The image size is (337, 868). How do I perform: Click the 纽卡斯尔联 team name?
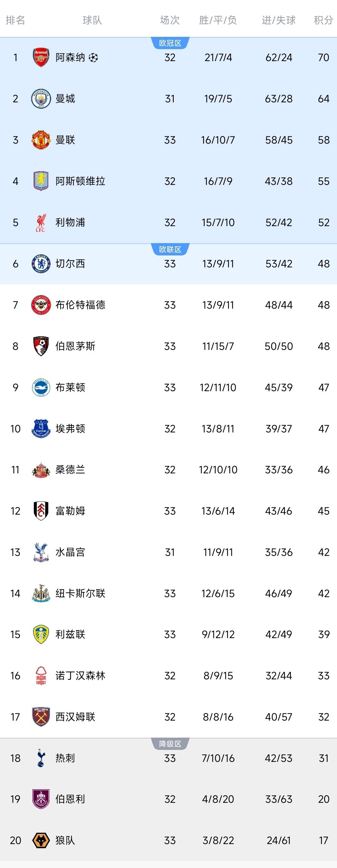(80, 593)
